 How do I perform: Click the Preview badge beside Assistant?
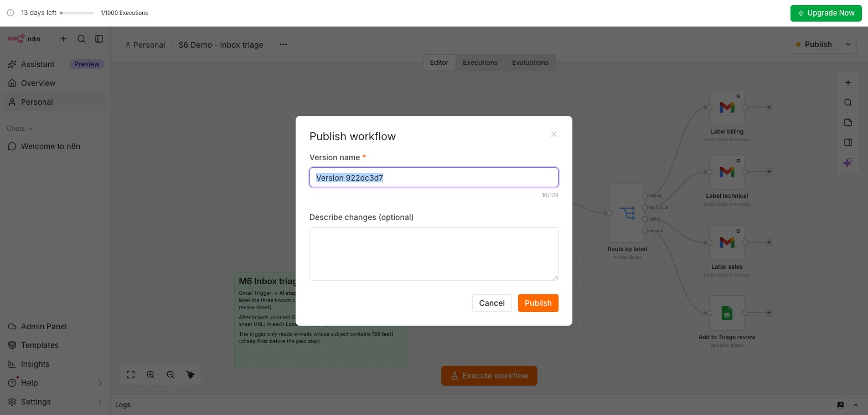[87, 64]
